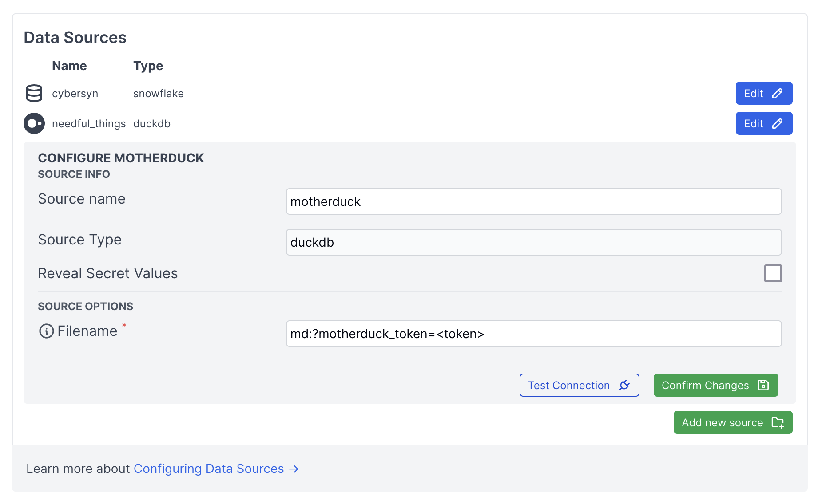Add a new data source
This screenshot has width=818, height=504.
pos(733,422)
